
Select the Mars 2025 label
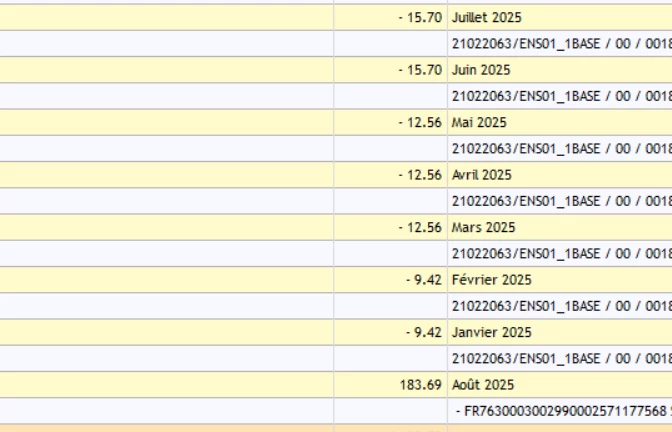483,228
